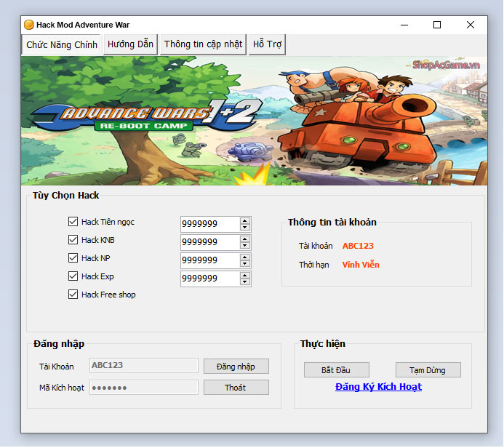504x448 pixels.
Task: Increase Hack NP value with up arrow
Action: (x=245, y=257)
